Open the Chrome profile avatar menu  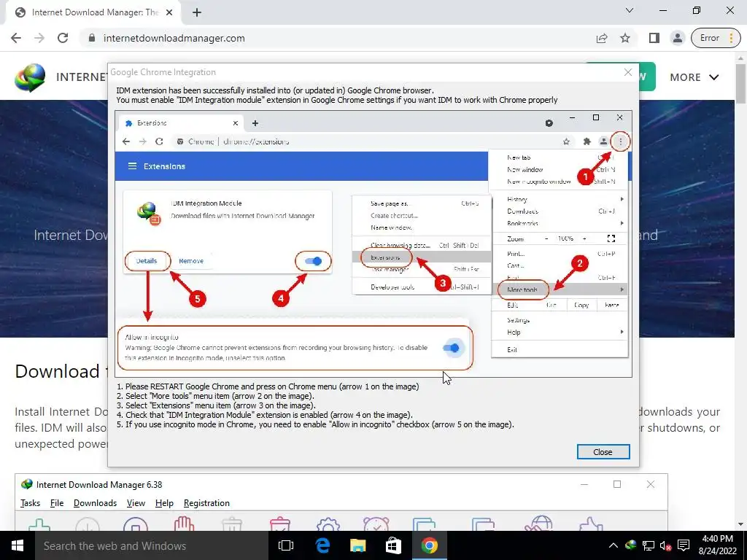[x=678, y=38]
